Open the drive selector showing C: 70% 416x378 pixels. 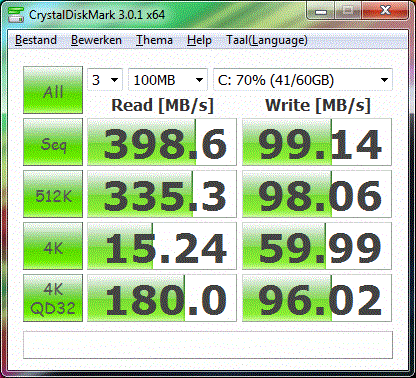[303, 80]
